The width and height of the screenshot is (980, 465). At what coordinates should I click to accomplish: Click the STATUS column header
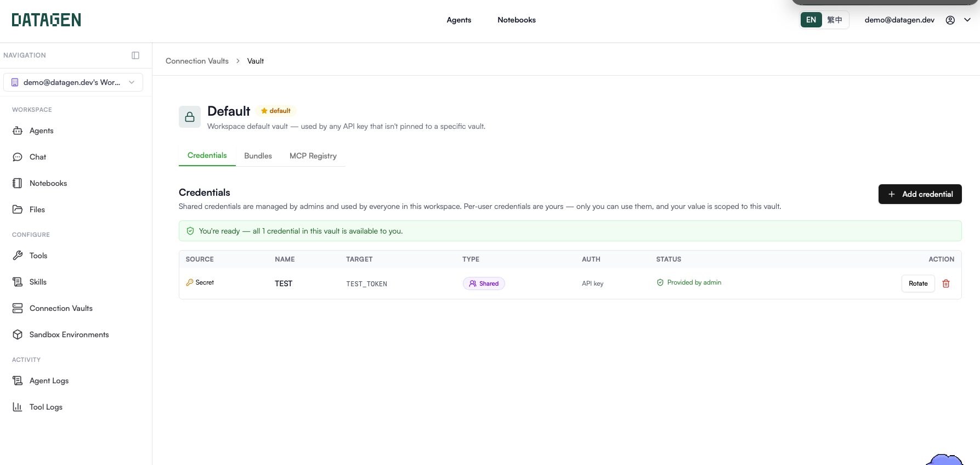coord(669,259)
